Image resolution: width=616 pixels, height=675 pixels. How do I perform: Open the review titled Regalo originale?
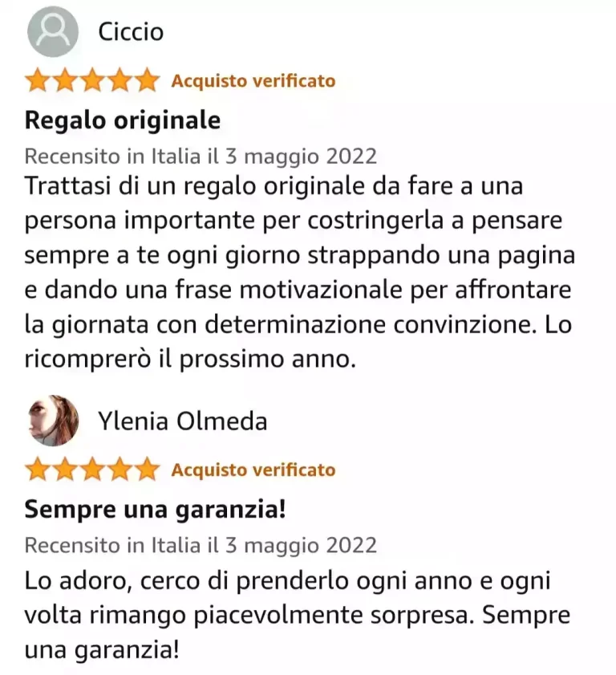123,121
